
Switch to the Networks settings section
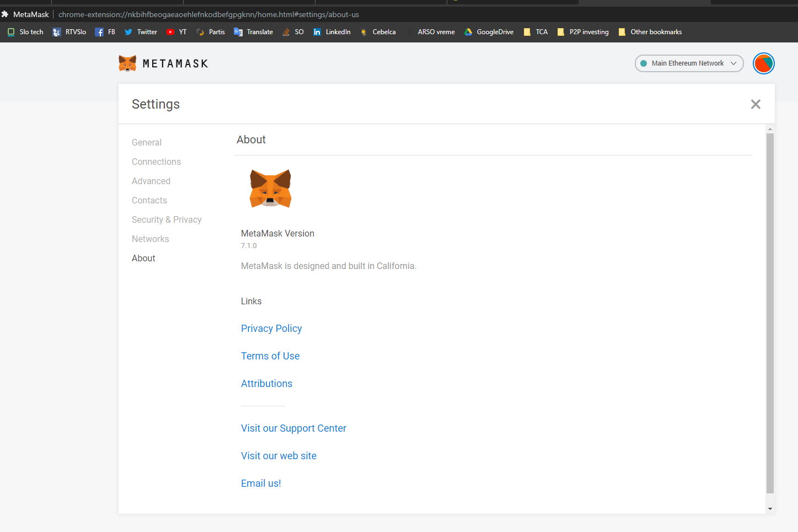click(x=150, y=239)
